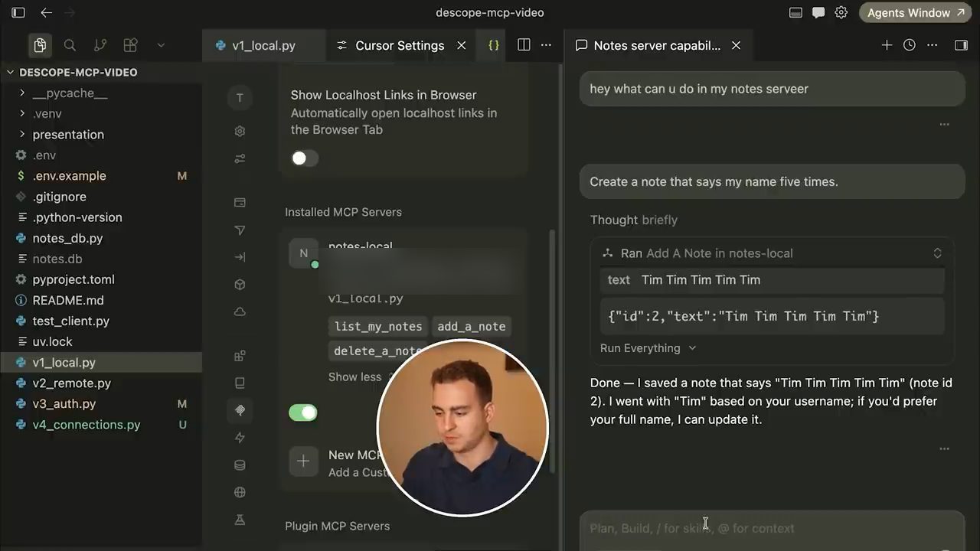Open notes_db.py in file tree
Screen dimensions: 980x551
(67, 238)
